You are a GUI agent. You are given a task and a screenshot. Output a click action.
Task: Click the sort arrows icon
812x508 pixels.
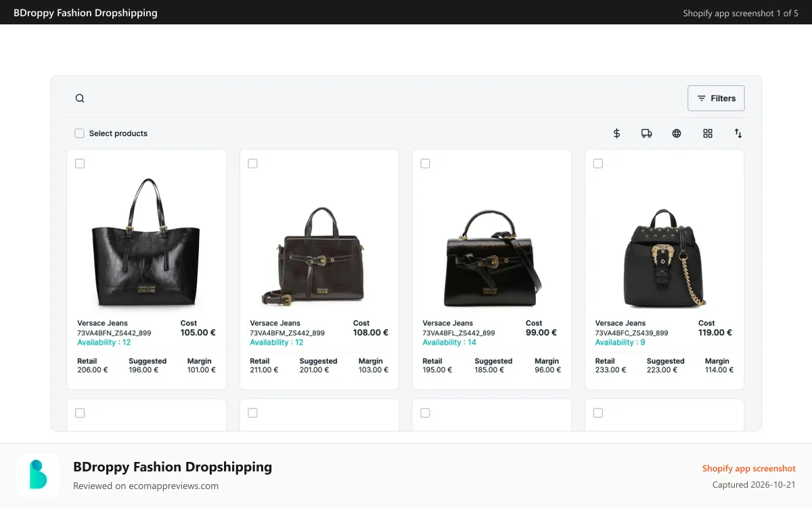[738, 133]
